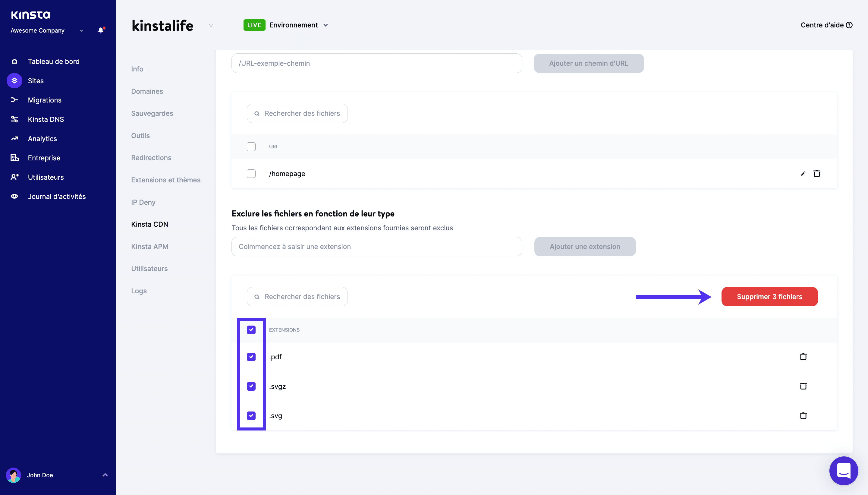
Task: Click the Tableau de bord home icon
Action: tap(14, 61)
